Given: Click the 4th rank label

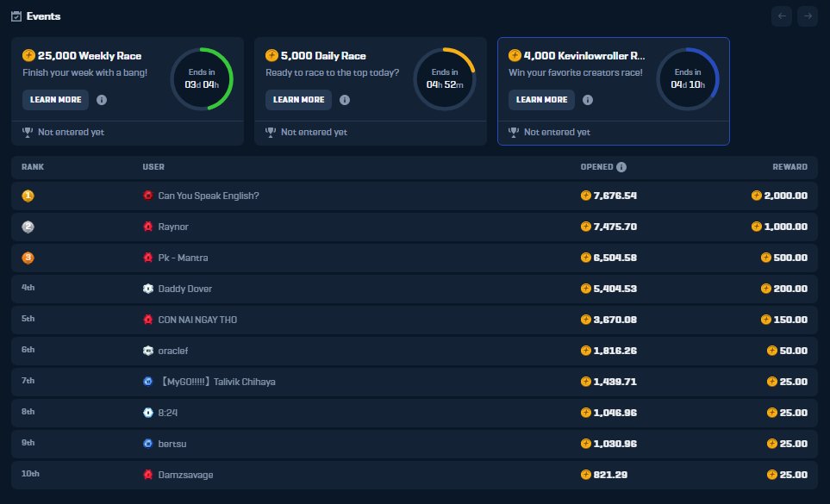Looking at the screenshot, I should (28, 288).
